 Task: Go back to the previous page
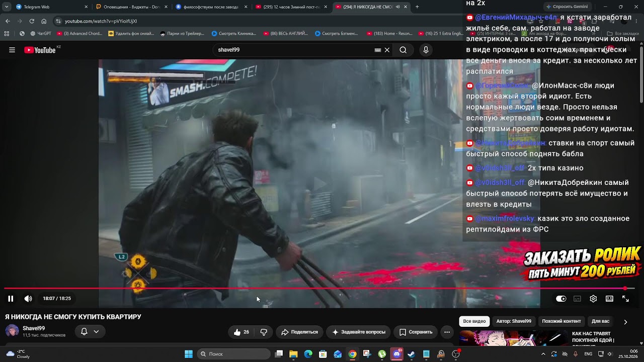8,21
